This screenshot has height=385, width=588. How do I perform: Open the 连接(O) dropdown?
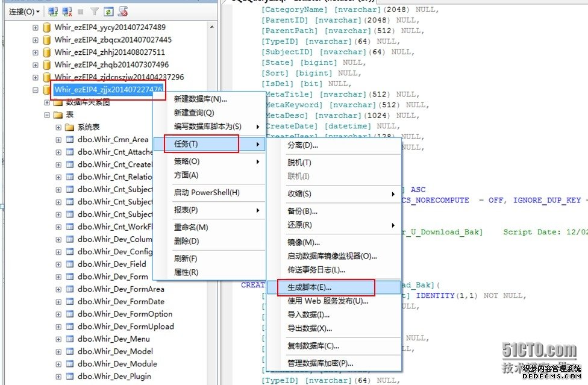pos(24,11)
